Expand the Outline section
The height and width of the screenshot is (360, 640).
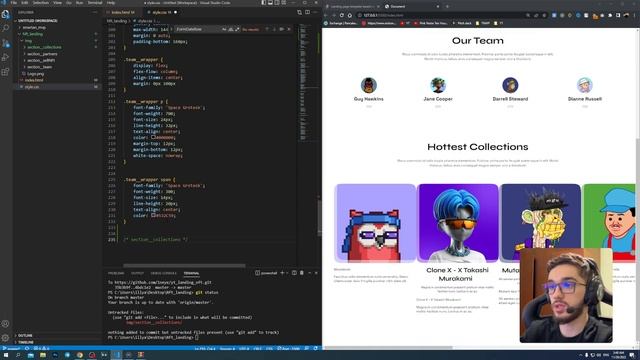(25, 336)
